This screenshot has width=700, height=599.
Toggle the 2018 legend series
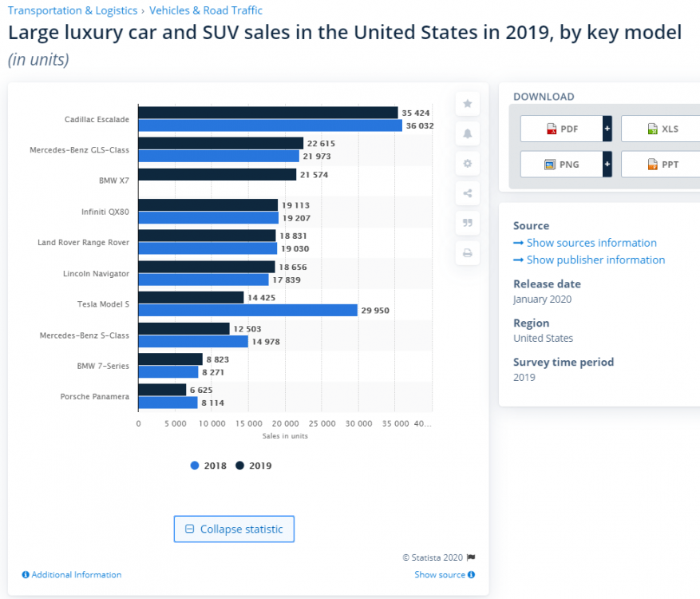pos(209,466)
